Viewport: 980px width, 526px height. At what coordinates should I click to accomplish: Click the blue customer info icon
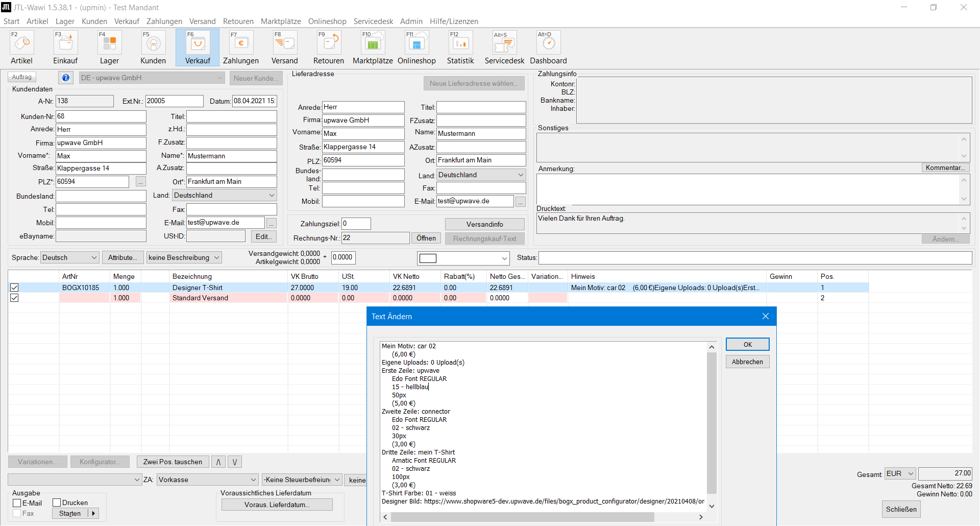[65, 78]
